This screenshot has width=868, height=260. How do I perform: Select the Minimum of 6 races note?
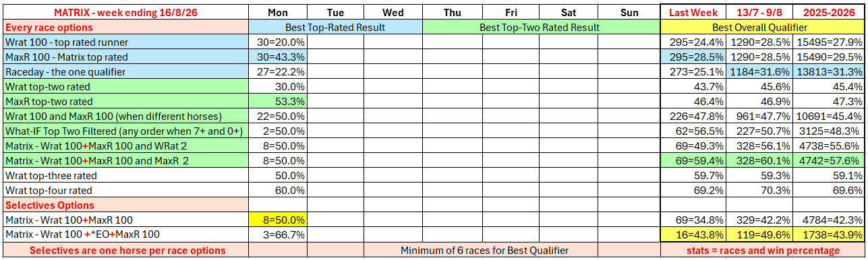click(x=484, y=250)
